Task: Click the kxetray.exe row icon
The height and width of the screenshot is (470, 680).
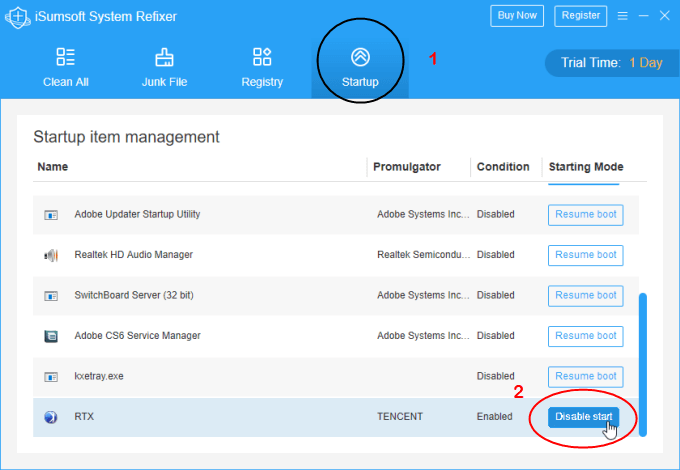Action: 51,377
